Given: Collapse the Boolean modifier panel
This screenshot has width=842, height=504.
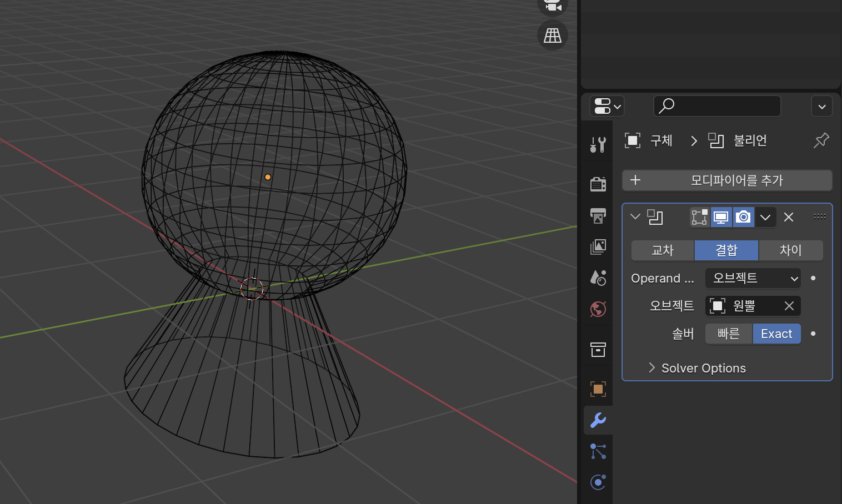Looking at the screenshot, I should click(635, 216).
